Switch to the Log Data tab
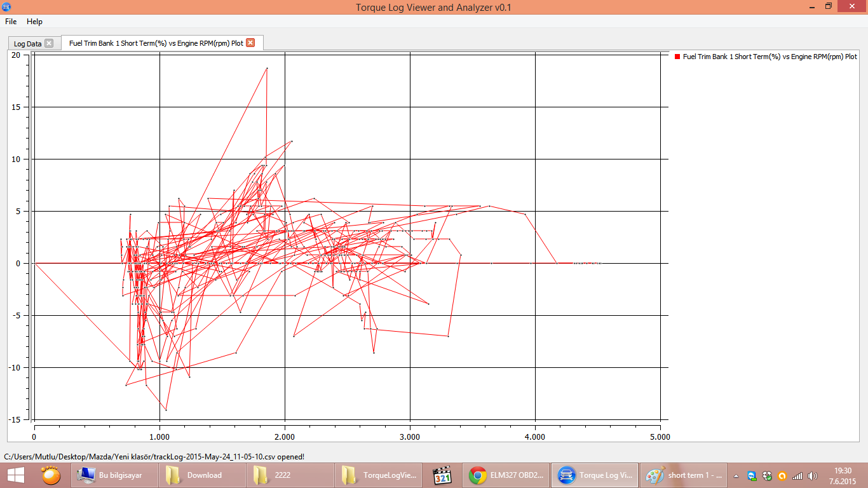This screenshot has width=868, height=488. pos(27,44)
